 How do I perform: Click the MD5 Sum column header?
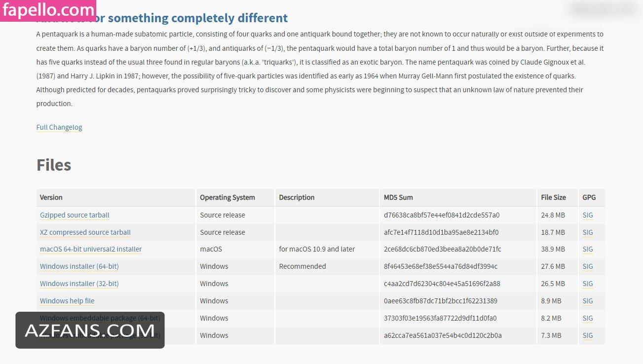pos(398,197)
